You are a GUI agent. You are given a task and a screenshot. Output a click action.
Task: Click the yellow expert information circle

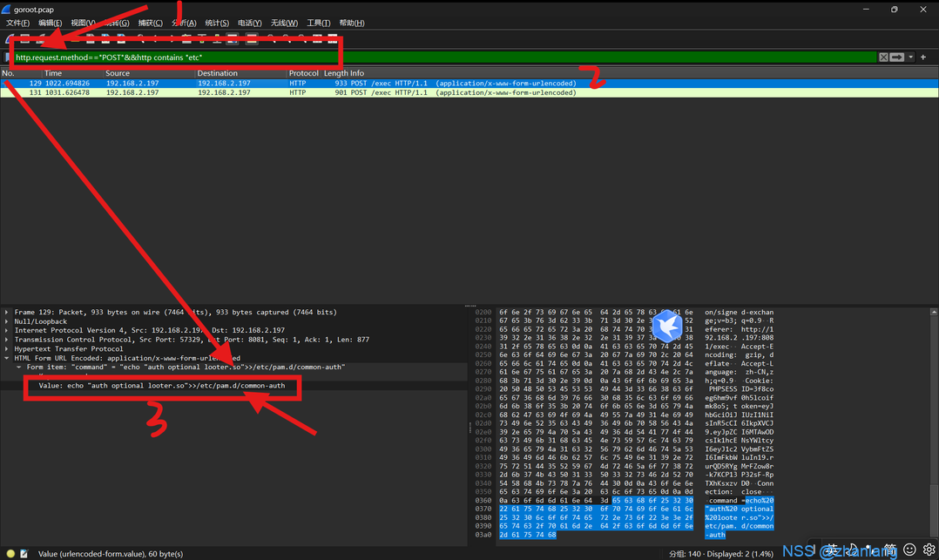tap(10, 554)
